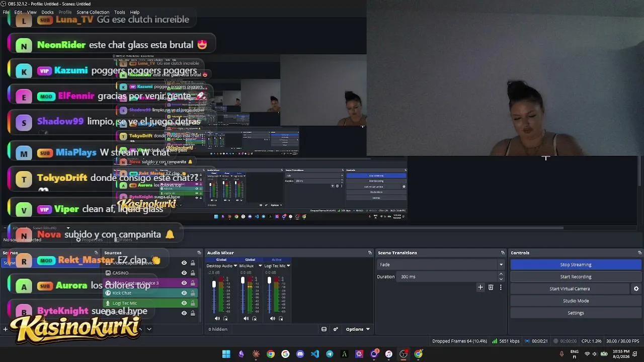Increase transition duration with up arrow
This screenshot has height=362, width=644.
click(x=501, y=274)
